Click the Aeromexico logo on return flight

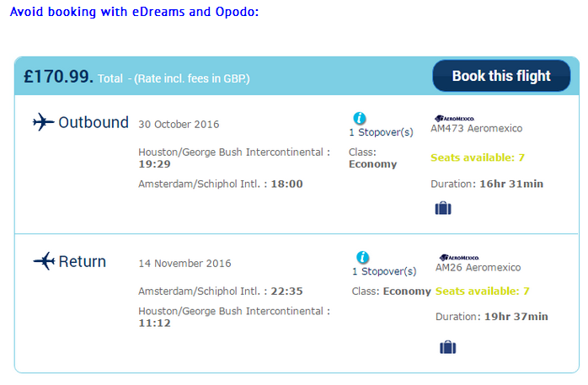460,257
